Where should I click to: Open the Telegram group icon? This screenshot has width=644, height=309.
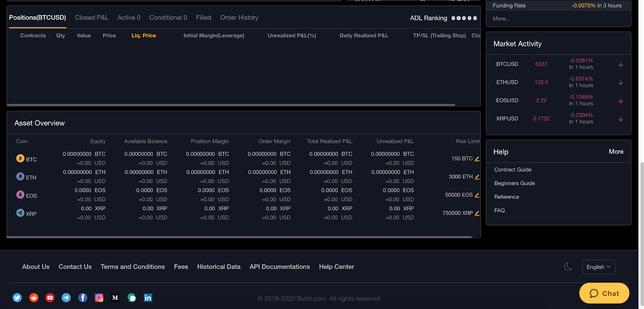[x=66, y=298]
